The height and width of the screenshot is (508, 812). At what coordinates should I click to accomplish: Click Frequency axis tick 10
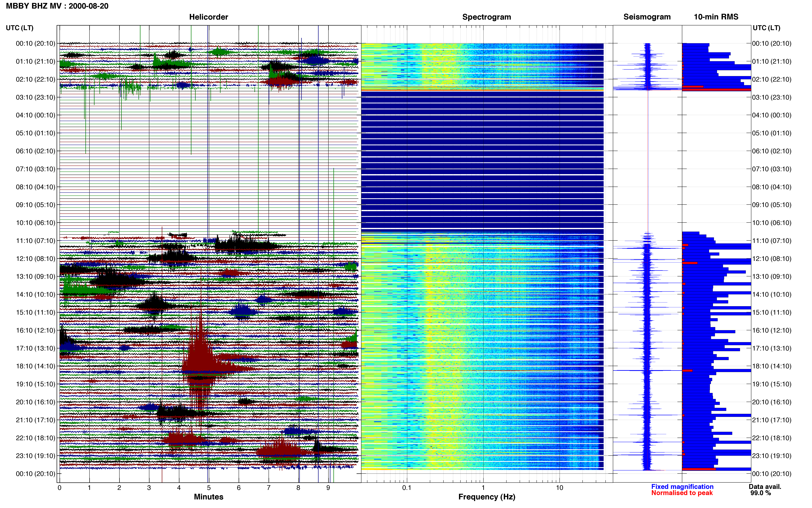coord(559,487)
